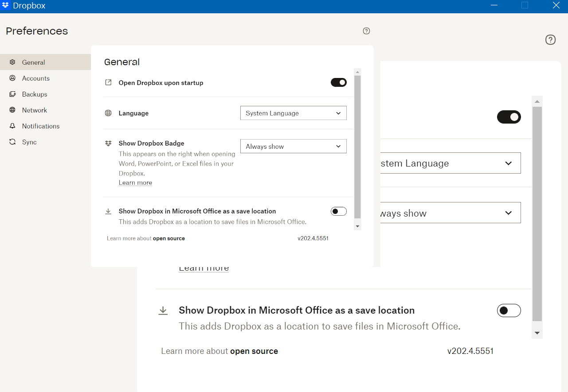Select the Sync arrows icon
This screenshot has width=568, height=392.
tap(12, 142)
